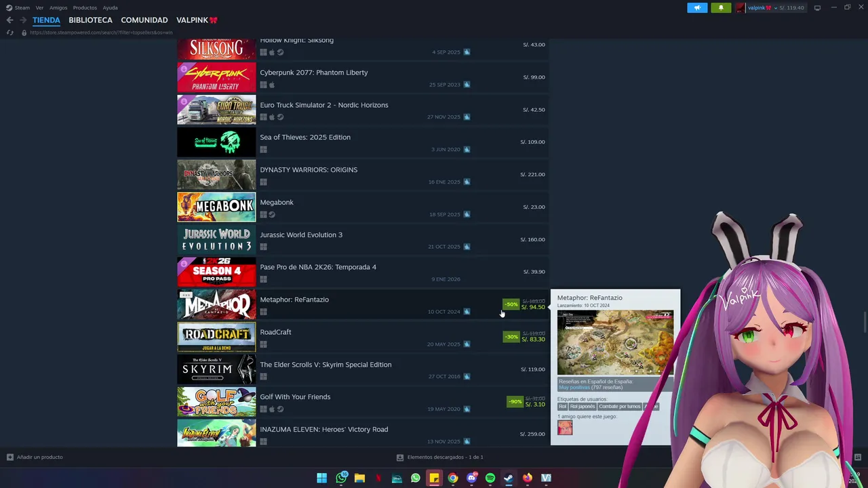The image size is (868, 488).
Task: Click the SteamOS icon under Silksong
Action: click(x=280, y=52)
